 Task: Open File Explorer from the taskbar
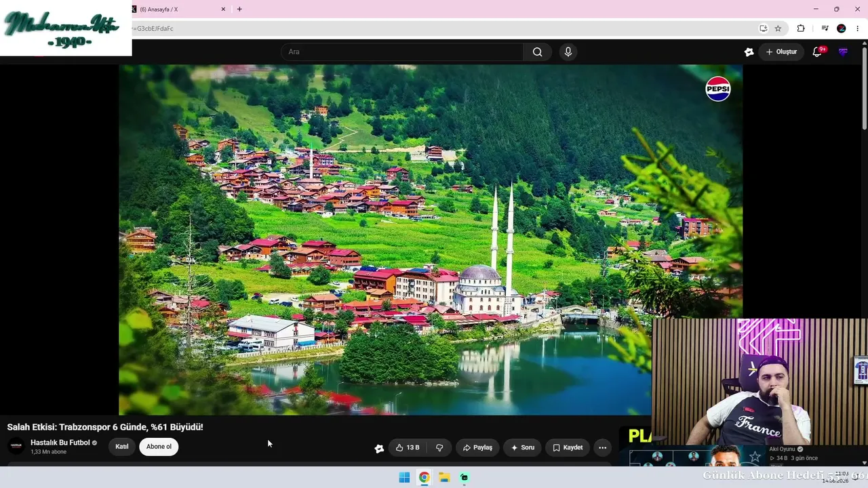coord(444,477)
